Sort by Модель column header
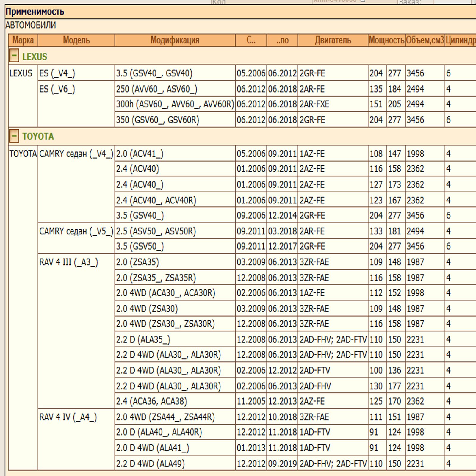This screenshot has width=476, height=476. click(x=76, y=40)
